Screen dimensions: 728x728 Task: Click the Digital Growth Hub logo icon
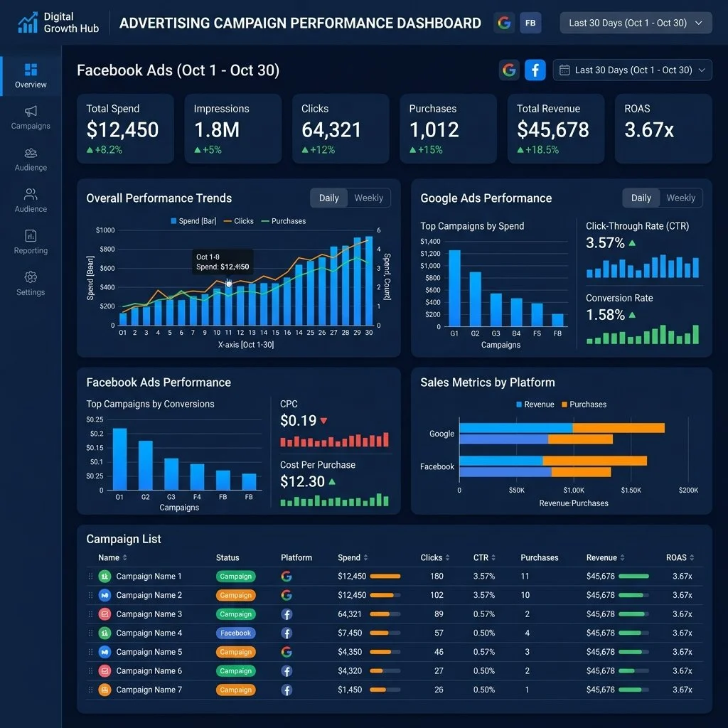point(28,23)
